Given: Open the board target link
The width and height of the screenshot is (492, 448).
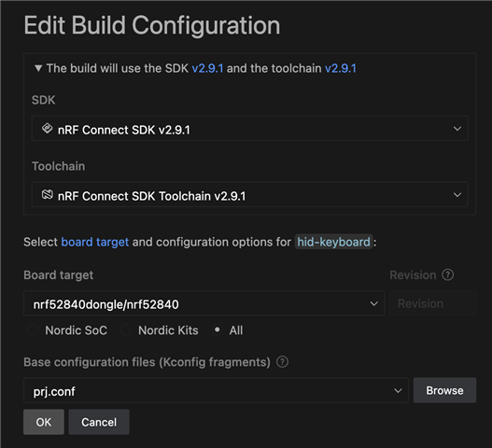Looking at the screenshot, I should point(95,242).
